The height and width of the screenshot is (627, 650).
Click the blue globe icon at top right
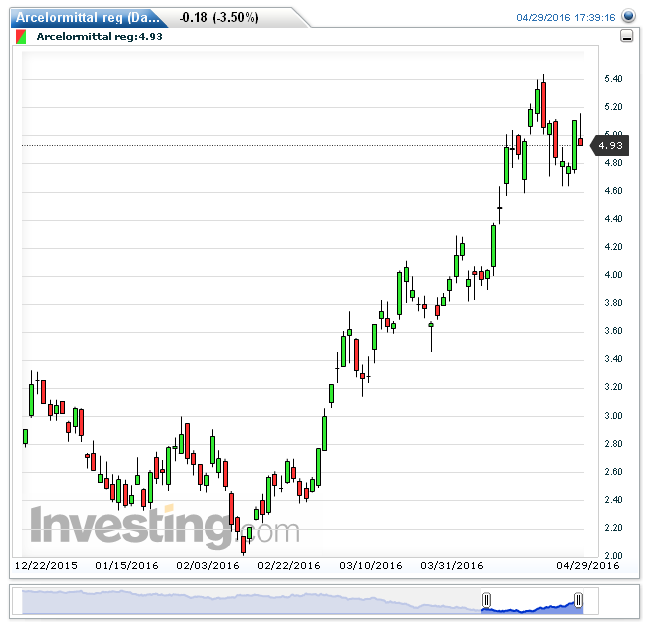[628, 16]
